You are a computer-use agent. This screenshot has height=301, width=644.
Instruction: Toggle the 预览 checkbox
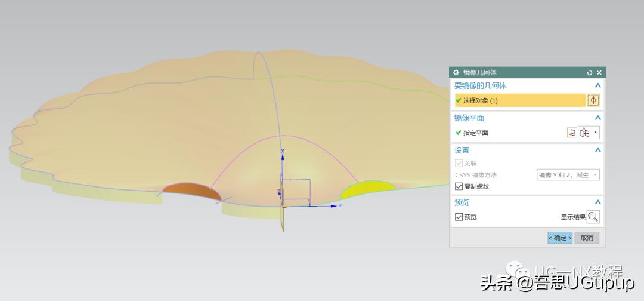tap(459, 217)
